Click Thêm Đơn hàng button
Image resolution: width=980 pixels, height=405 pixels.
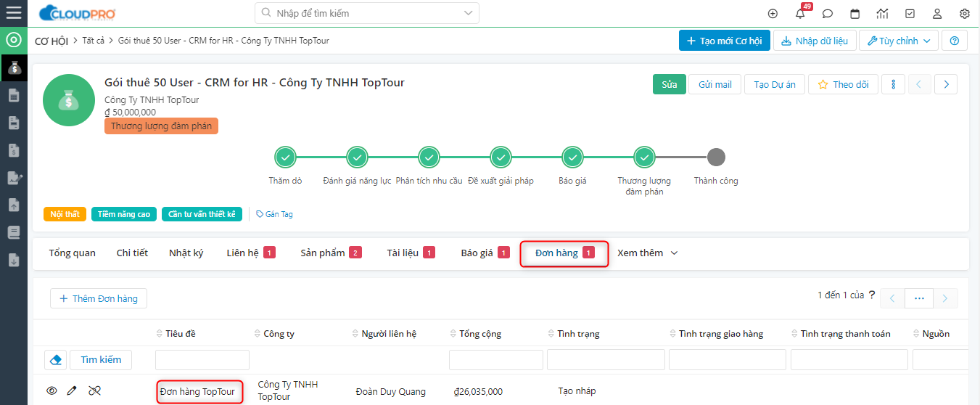tap(99, 298)
